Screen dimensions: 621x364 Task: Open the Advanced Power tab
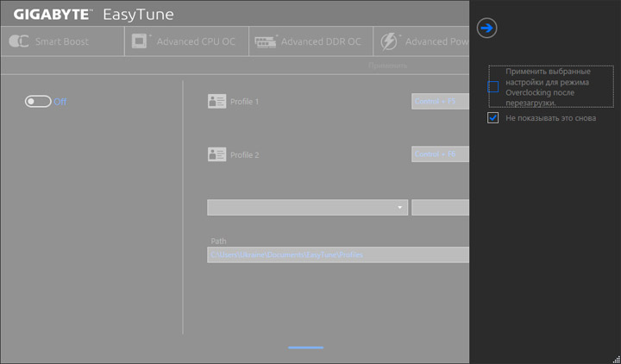(422, 41)
